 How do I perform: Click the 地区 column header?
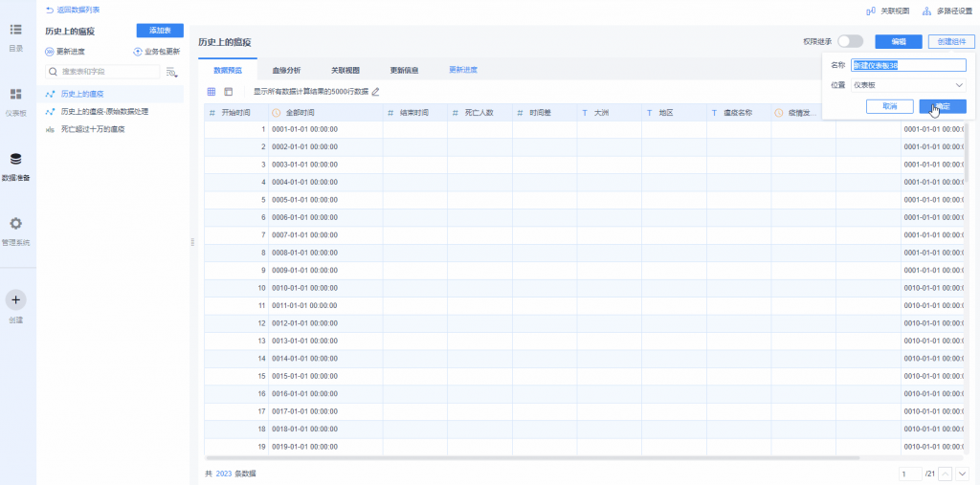(674, 113)
